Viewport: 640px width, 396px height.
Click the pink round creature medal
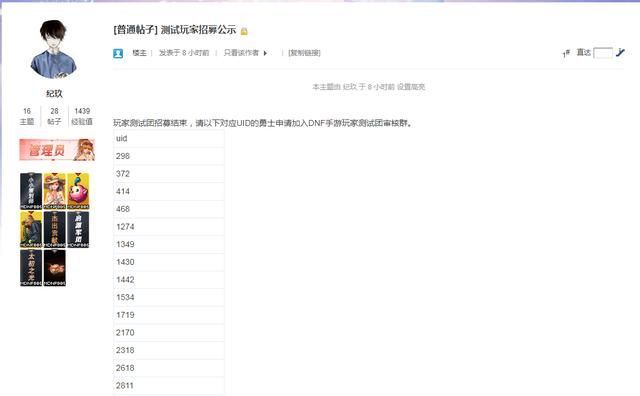[x=78, y=191]
